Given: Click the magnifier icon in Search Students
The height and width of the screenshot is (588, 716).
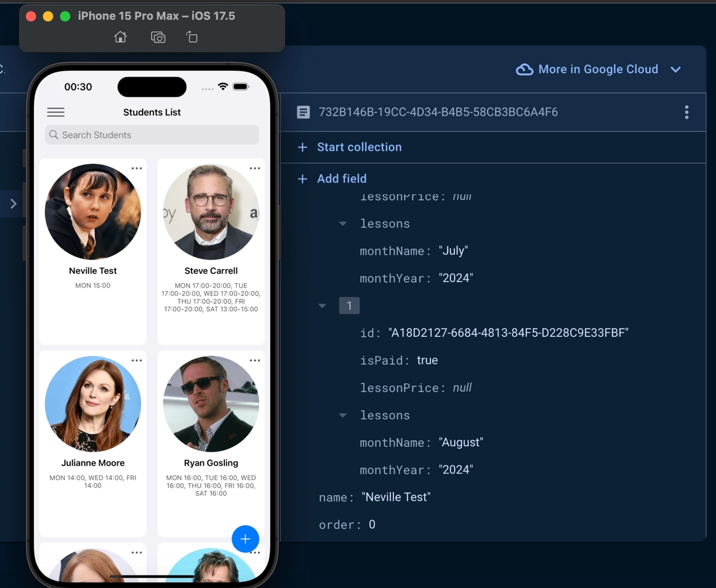Looking at the screenshot, I should pos(54,135).
